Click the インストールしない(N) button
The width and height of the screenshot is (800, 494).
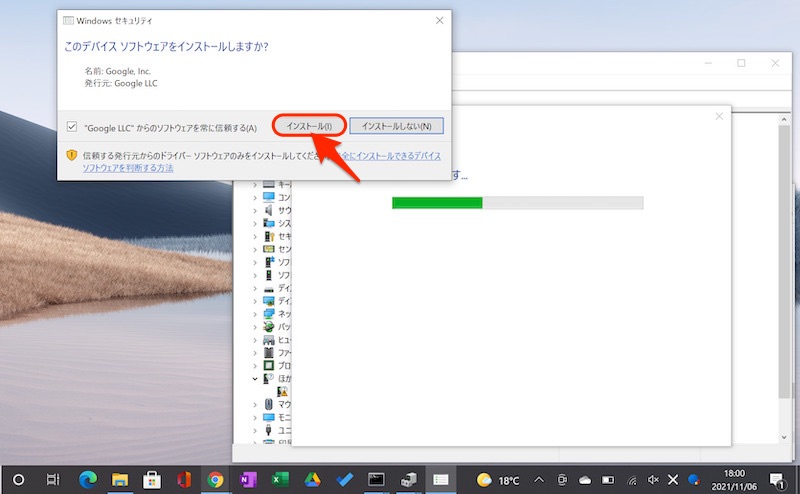pyautogui.click(x=396, y=126)
